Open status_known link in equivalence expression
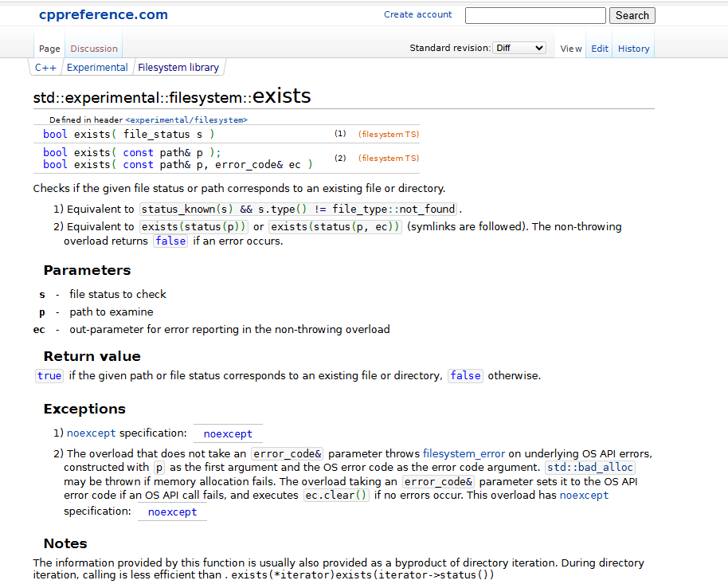 click(x=178, y=209)
